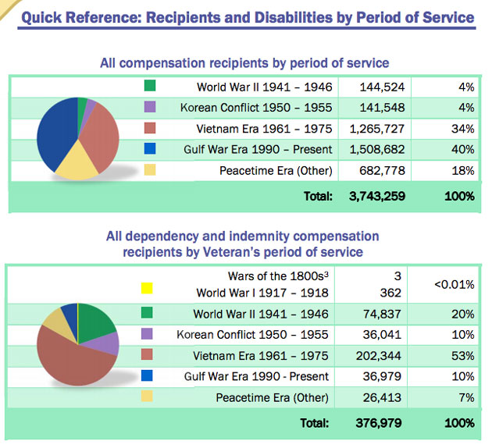Viewport: 492px width, 448px height.
Task: Click the Quick Reference page title
Action: pyautogui.click(x=247, y=17)
